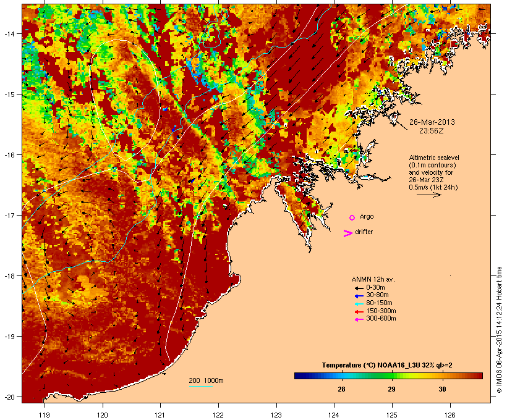The image size is (507, 420).
Task: Click the '30-80m' depth label
Action: [377, 295]
